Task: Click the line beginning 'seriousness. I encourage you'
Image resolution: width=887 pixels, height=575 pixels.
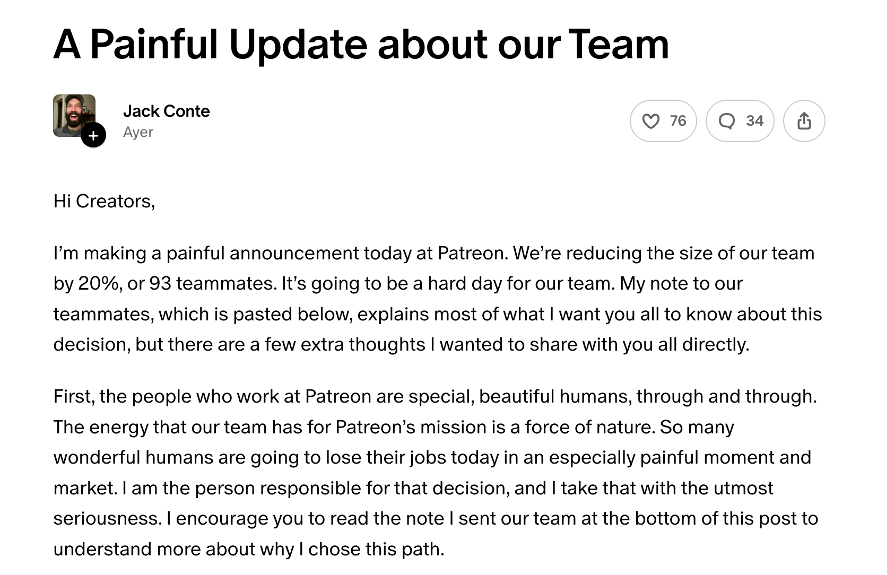Action: pyautogui.click(x=436, y=518)
